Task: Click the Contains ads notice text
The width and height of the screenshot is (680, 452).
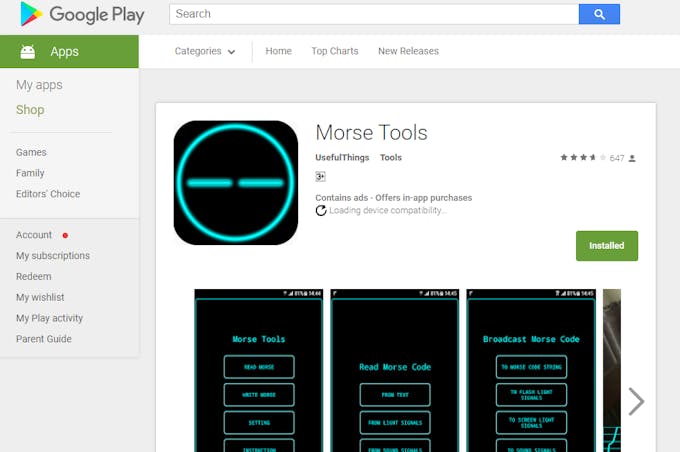Action: click(x=341, y=198)
